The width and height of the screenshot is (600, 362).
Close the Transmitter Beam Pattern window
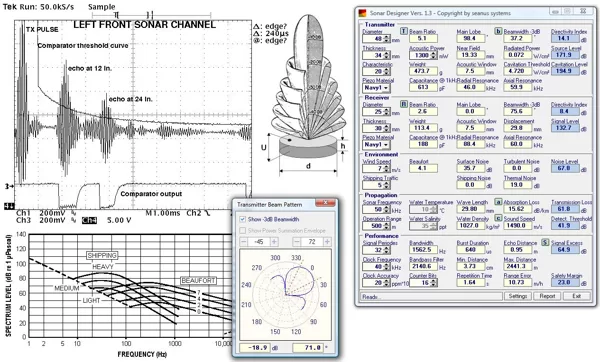[x=325, y=202]
